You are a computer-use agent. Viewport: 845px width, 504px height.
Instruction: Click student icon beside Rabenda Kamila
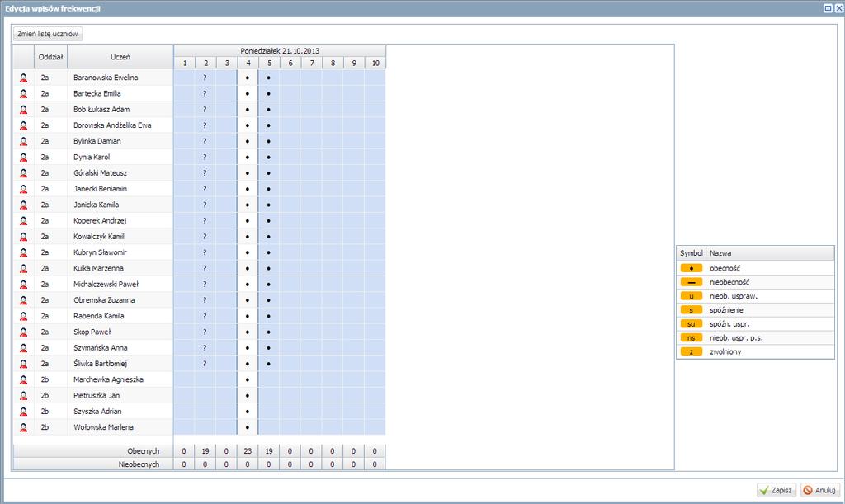tap(23, 316)
